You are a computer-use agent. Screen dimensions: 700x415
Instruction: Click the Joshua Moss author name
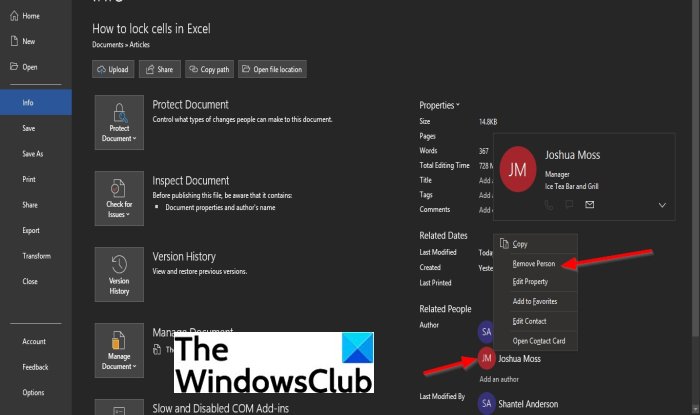519,358
